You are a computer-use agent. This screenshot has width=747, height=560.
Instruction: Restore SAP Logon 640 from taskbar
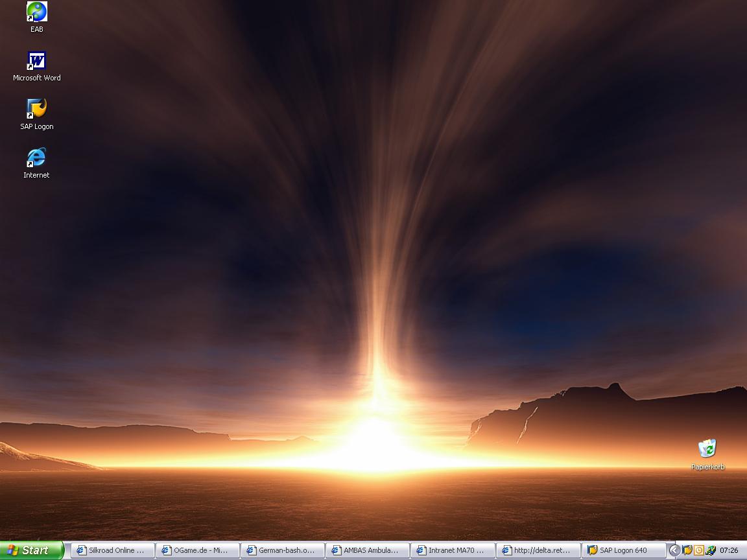pos(623,550)
